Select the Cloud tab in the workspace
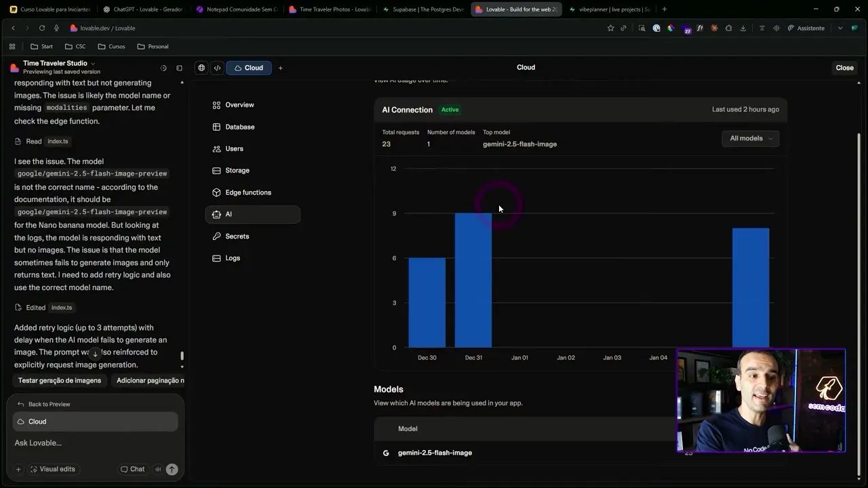The width and height of the screenshot is (868, 488). click(x=249, y=68)
